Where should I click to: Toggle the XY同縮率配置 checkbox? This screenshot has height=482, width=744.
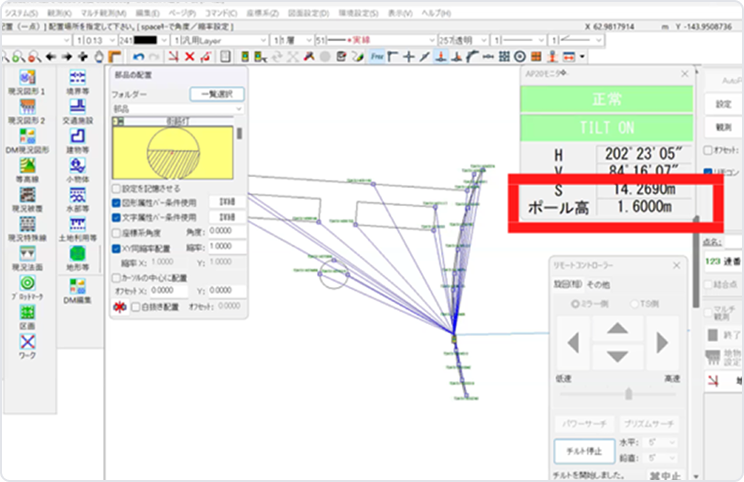(x=116, y=248)
